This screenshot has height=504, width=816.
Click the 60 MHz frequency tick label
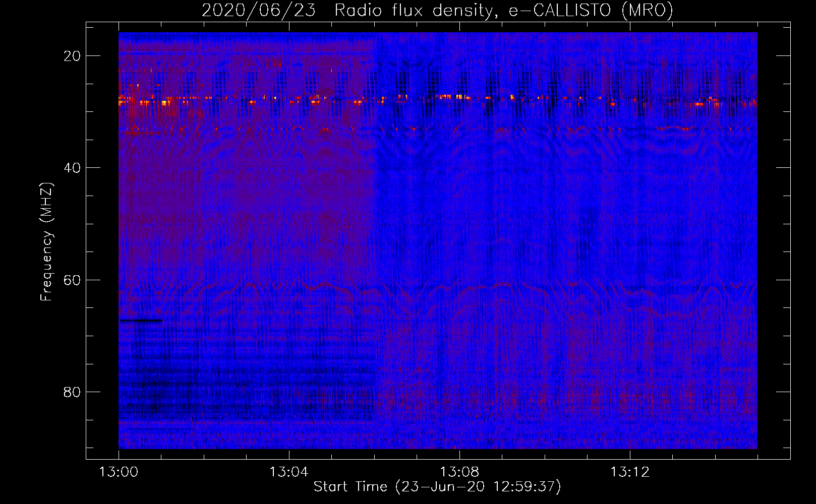72,280
